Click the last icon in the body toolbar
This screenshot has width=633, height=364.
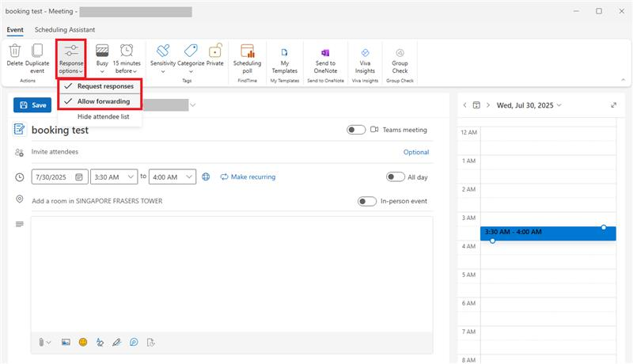151,342
